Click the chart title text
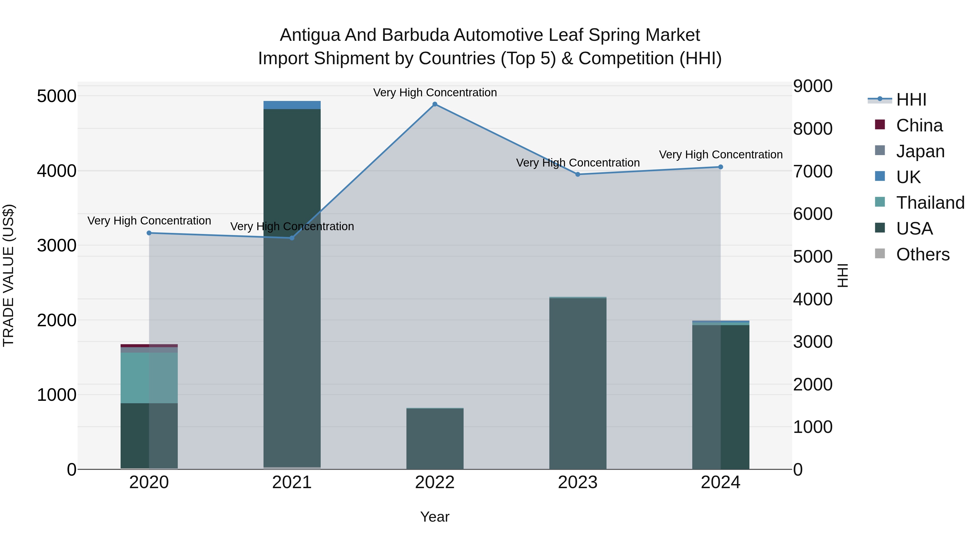The height and width of the screenshot is (551, 980). click(490, 47)
